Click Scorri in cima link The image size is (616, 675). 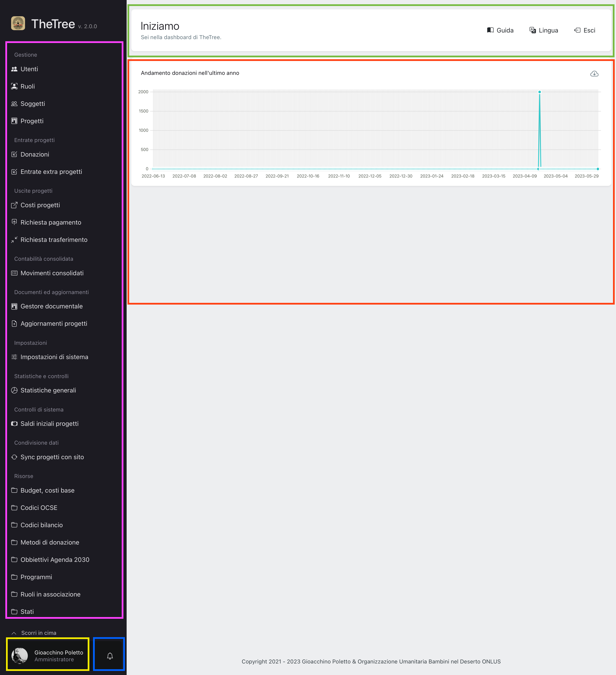click(x=38, y=633)
